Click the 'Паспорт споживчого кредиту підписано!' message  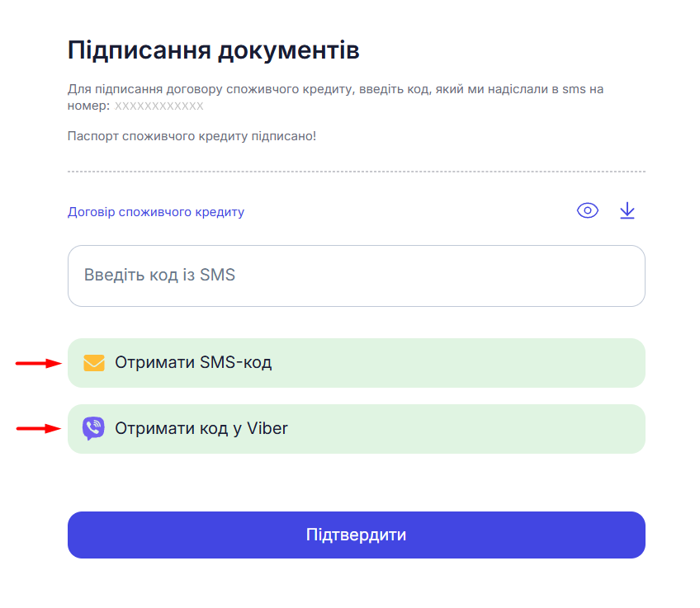point(192,135)
